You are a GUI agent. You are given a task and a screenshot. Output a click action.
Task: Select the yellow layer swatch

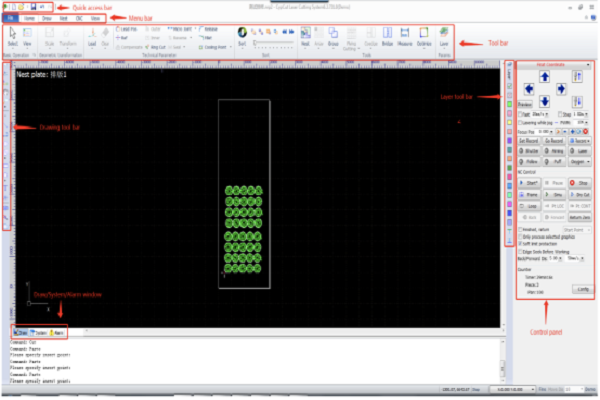click(509, 122)
